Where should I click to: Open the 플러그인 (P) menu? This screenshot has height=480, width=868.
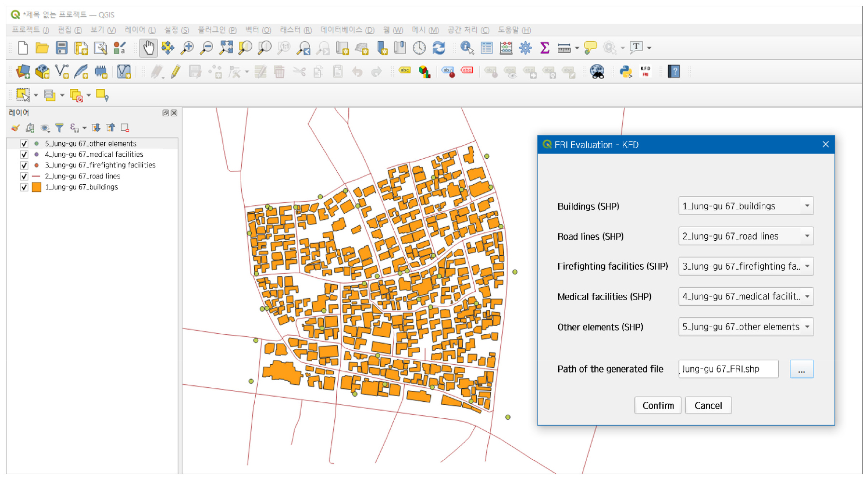pyautogui.click(x=217, y=30)
